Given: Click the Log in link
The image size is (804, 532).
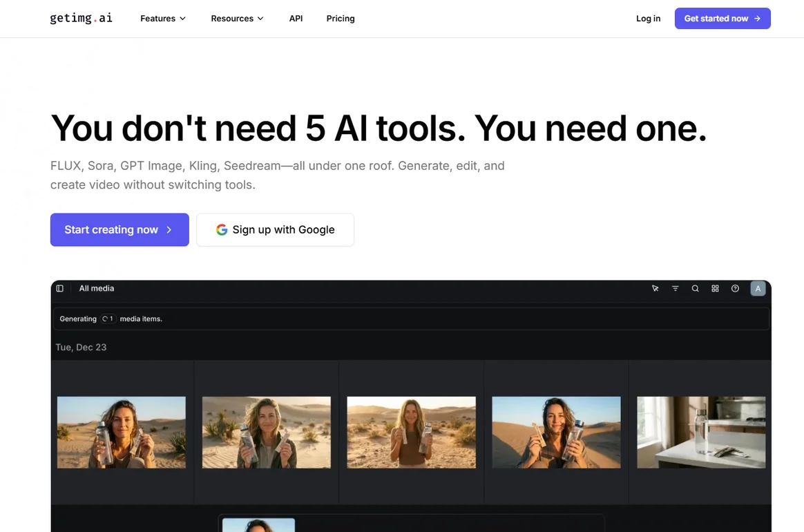Looking at the screenshot, I should coord(648,19).
